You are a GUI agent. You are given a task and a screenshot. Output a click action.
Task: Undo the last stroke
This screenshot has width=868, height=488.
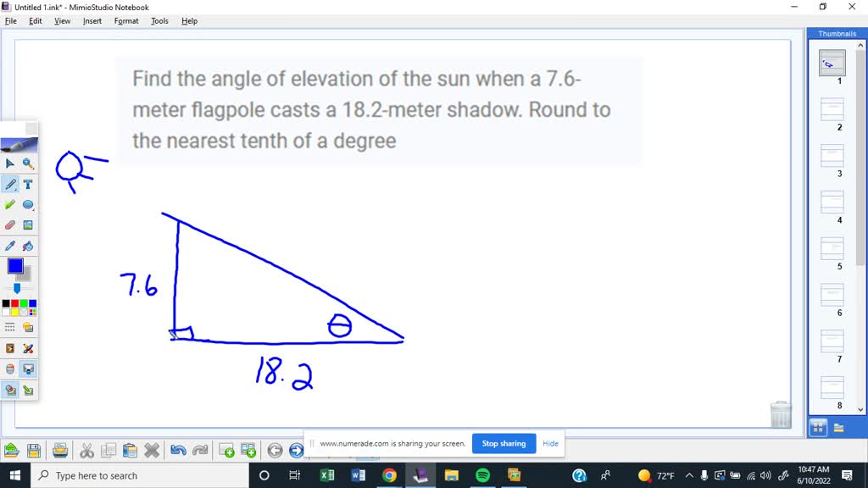pyautogui.click(x=178, y=451)
